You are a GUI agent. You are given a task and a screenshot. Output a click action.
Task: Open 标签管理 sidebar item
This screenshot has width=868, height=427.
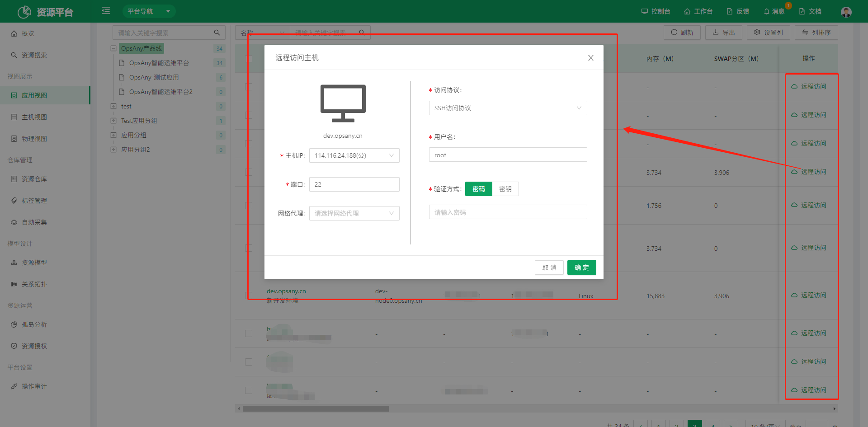click(x=45, y=201)
